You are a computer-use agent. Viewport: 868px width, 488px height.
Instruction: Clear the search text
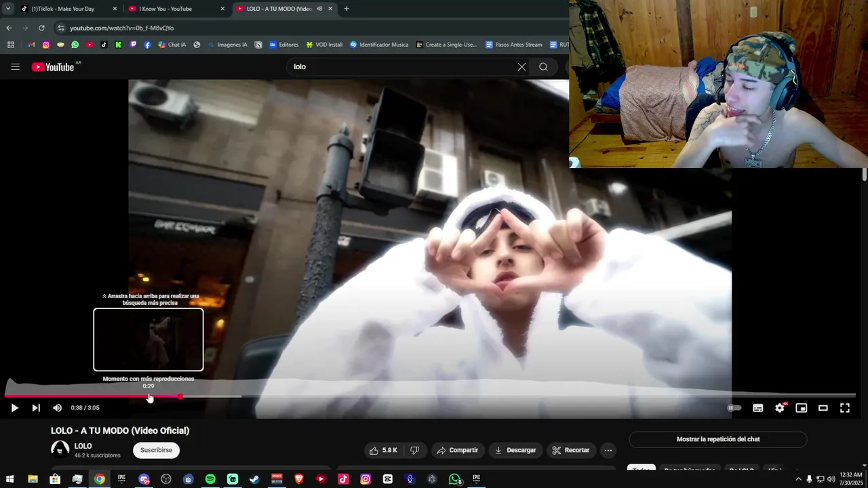521,66
